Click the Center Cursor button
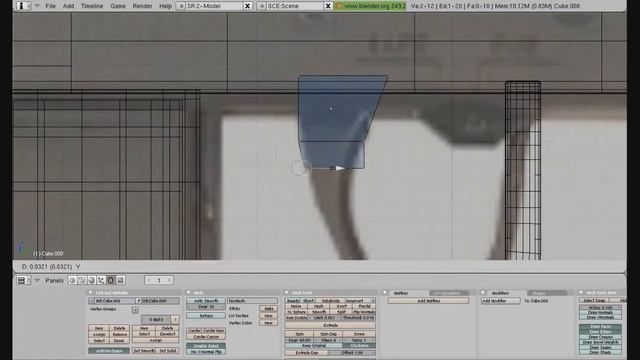 (x=206, y=337)
